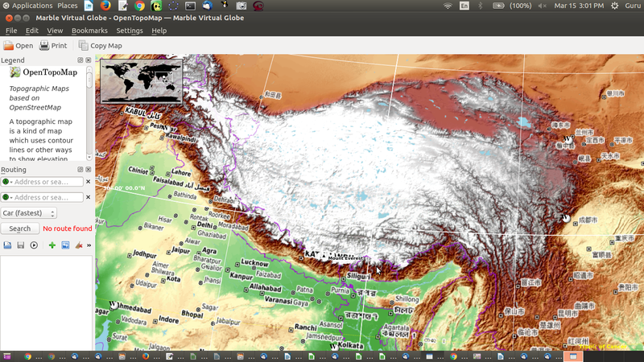This screenshot has height=362, width=644.
Task: Click the Wikipedia marker near Ahmedabad
Action: coord(114,305)
